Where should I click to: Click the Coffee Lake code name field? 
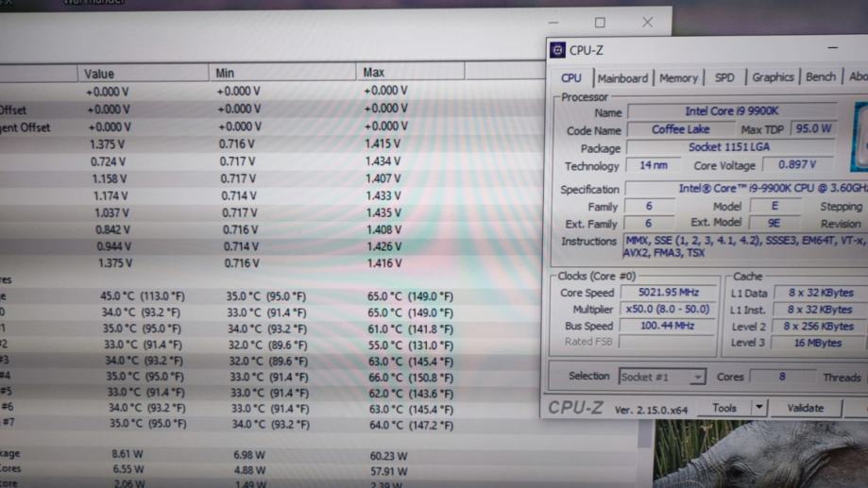[680, 129]
